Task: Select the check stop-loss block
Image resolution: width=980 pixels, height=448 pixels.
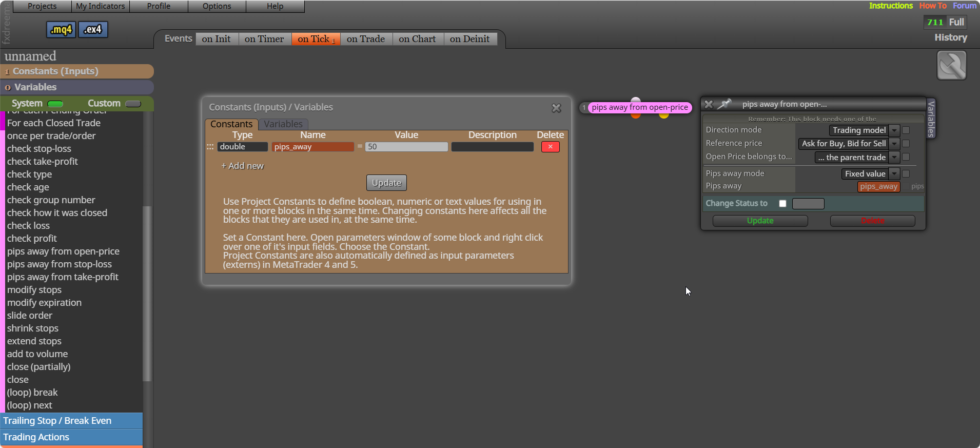Action: [39, 149]
